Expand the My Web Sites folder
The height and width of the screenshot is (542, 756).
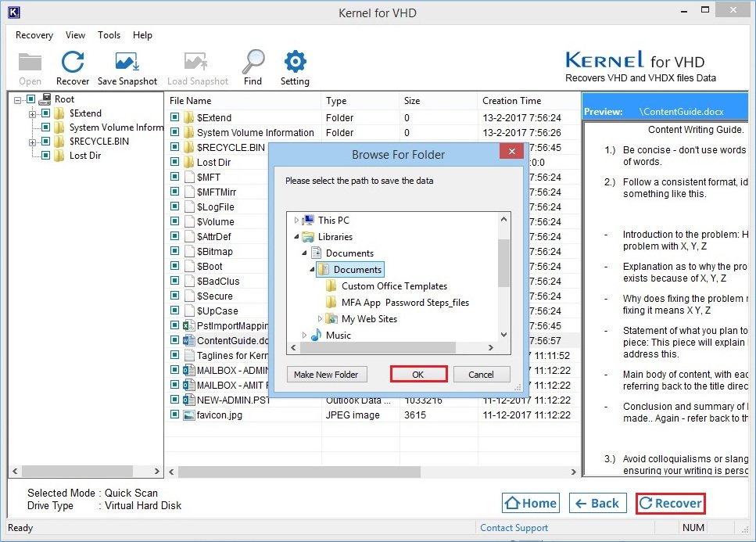click(320, 319)
